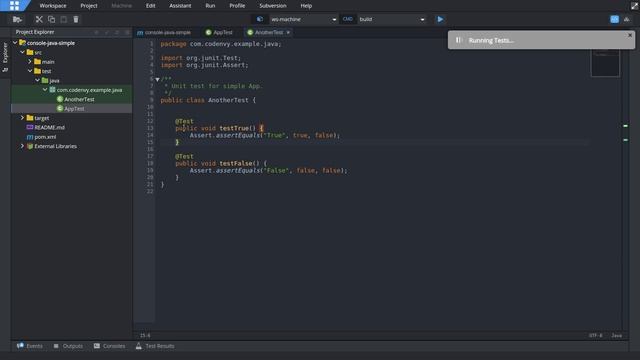The image size is (640, 360).
Task: Click the AppTest class icon in tree
Action: pyautogui.click(x=60, y=109)
